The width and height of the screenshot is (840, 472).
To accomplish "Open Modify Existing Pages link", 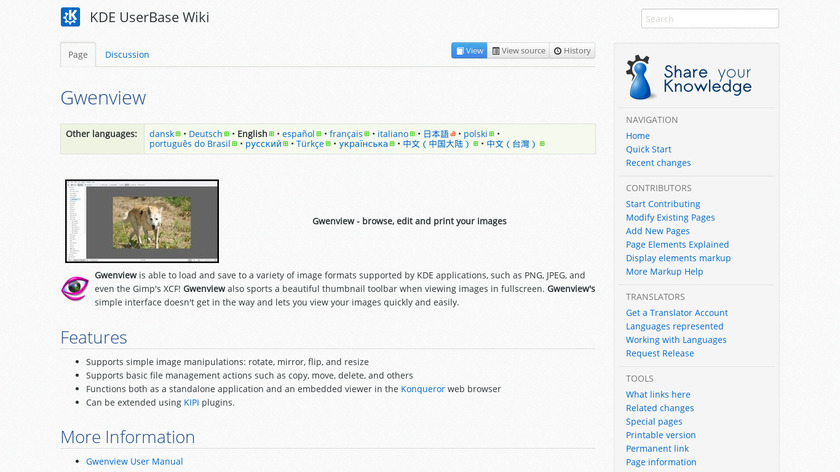I will coord(670,218).
